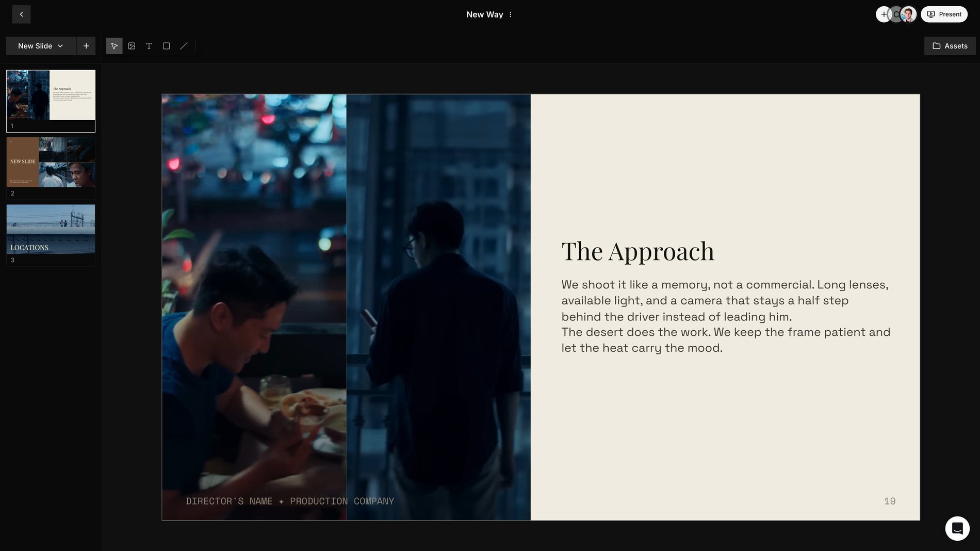
Task: Open the Assets panel
Action: (x=950, y=46)
